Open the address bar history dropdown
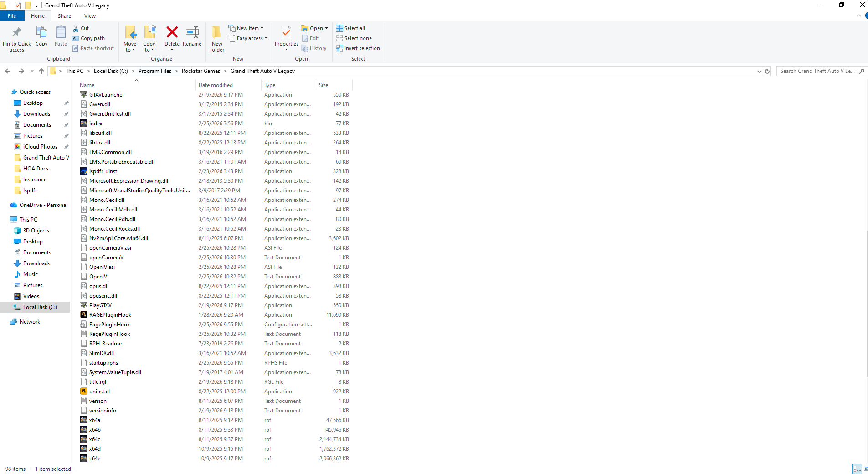 (759, 71)
